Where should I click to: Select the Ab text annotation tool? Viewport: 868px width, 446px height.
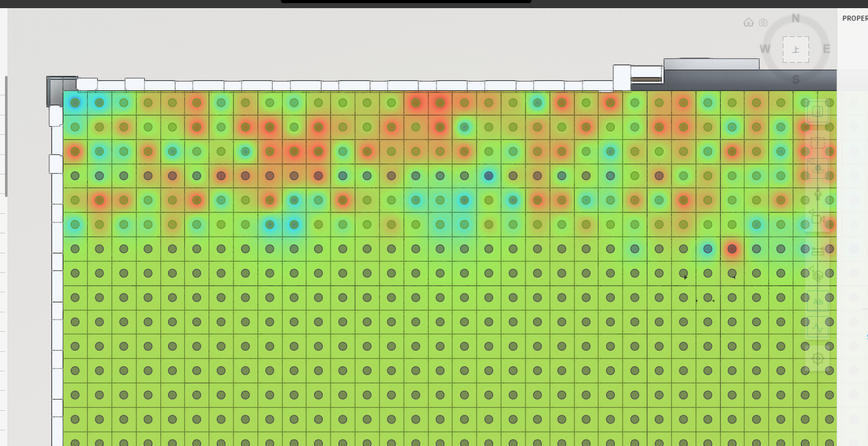[818, 302]
